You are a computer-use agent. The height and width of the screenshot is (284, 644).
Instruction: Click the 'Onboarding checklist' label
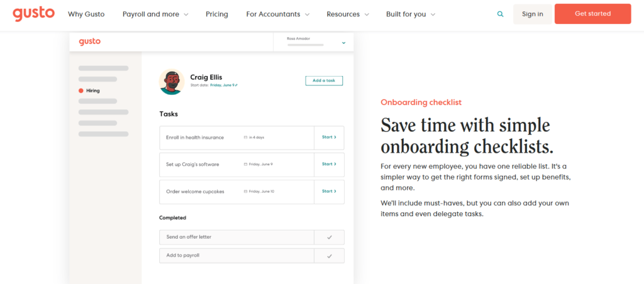click(421, 102)
